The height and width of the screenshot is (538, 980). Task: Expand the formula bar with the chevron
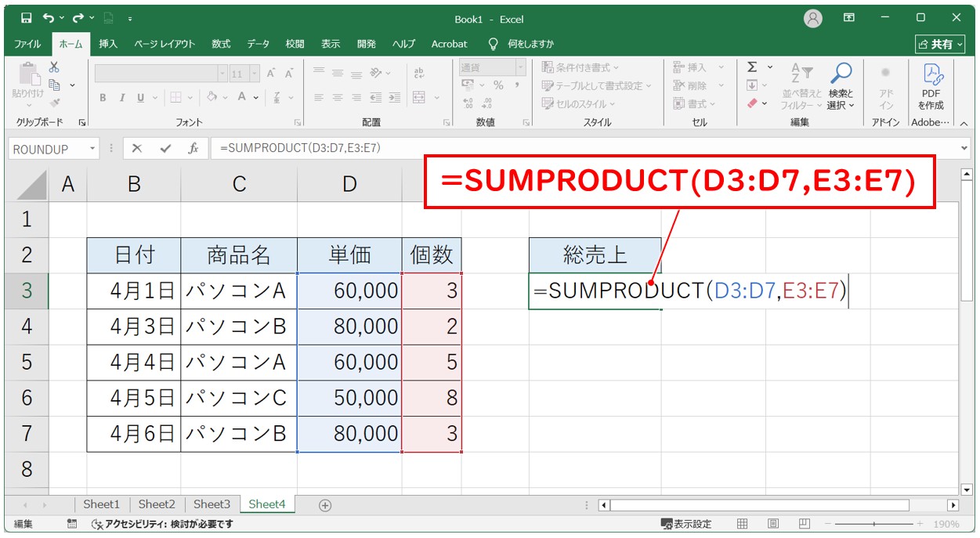pyautogui.click(x=964, y=148)
